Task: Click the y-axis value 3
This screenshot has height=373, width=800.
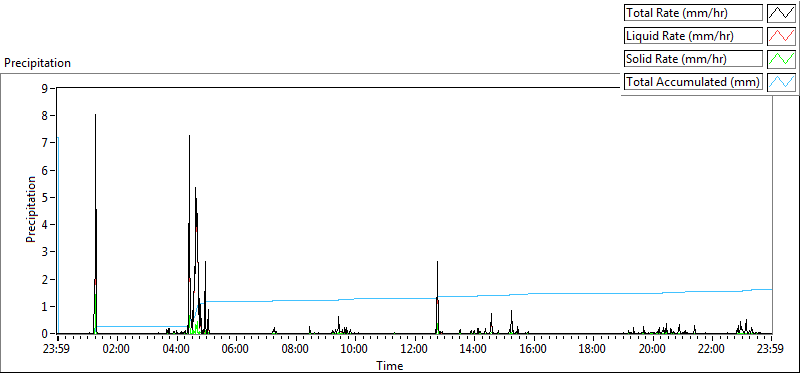Action: (45, 252)
